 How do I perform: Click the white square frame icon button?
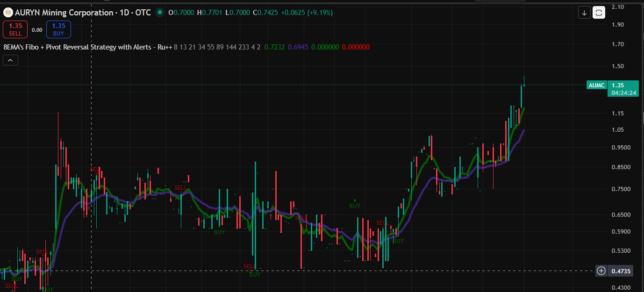tap(599, 13)
